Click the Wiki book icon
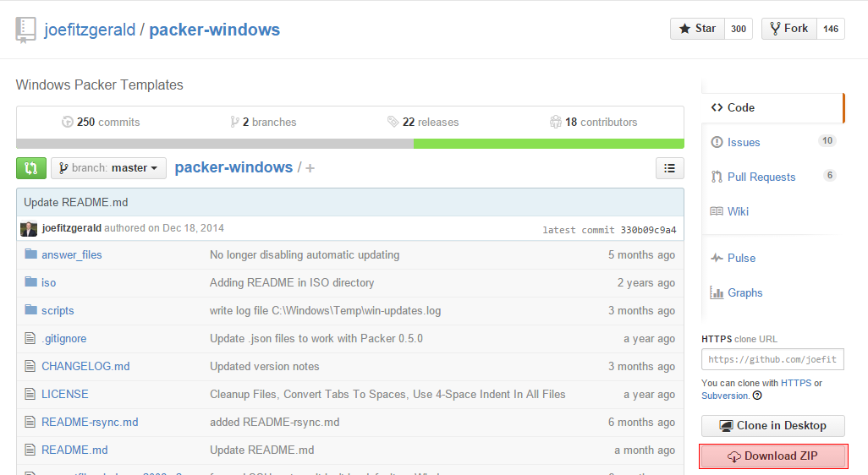The height and width of the screenshot is (475, 868). point(717,211)
